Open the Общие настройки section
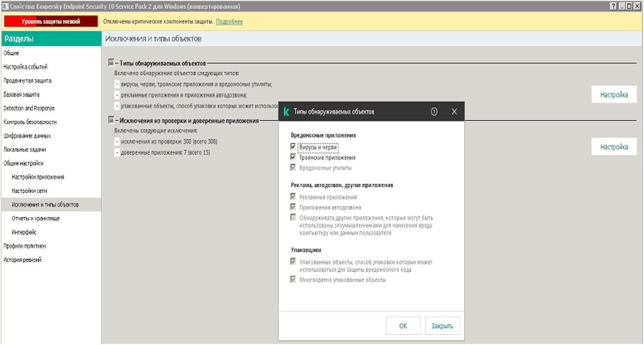 click(23, 163)
